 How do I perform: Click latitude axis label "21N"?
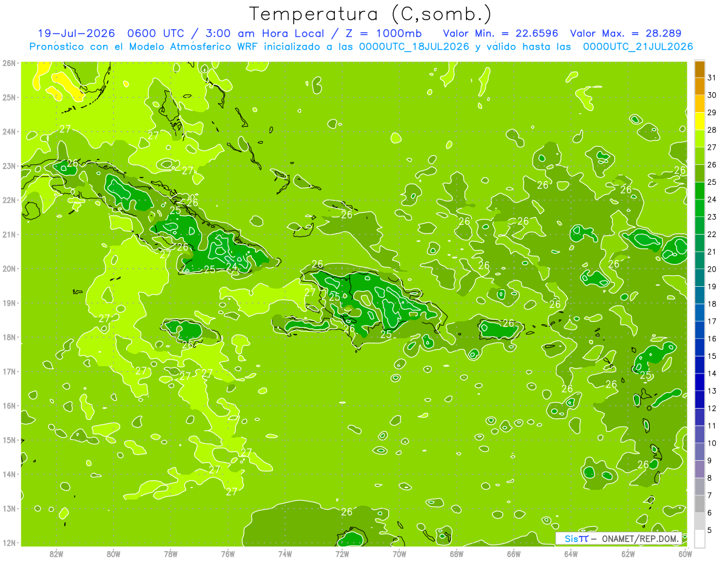(9, 235)
